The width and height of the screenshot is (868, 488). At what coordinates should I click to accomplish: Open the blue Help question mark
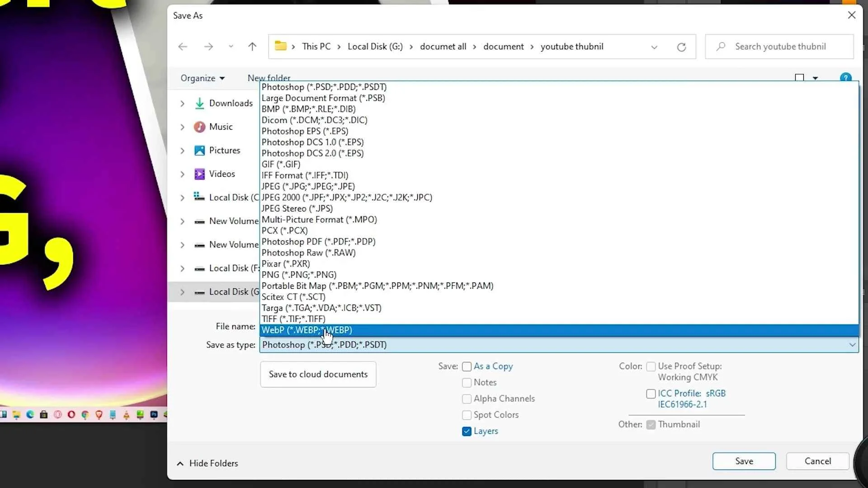[x=845, y=77]
